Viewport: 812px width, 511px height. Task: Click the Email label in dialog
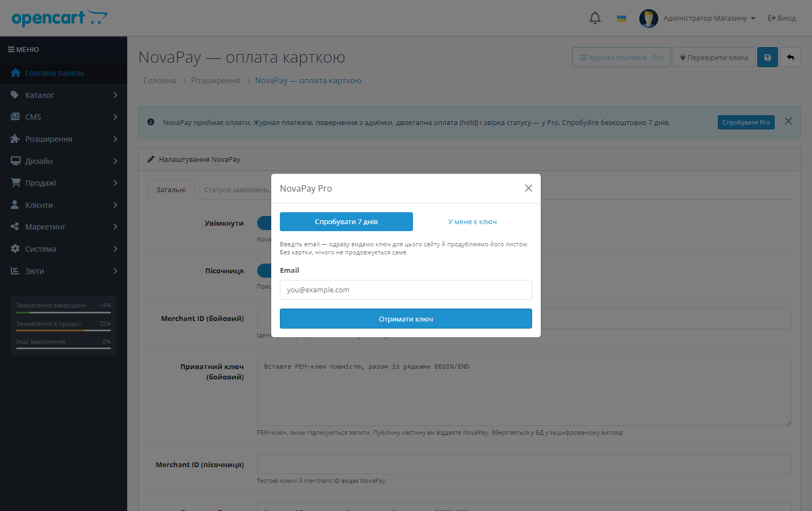click(x=290, y=271)
